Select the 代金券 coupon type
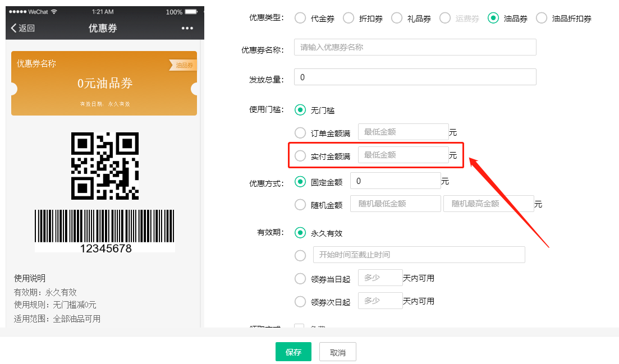Screen dimensions: 619x364 coord(300,18)
